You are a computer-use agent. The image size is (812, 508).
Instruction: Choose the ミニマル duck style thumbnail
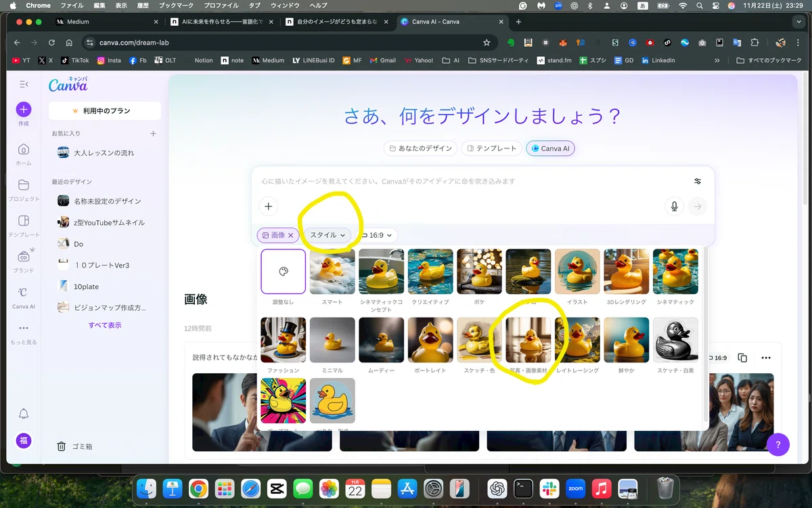point(332,340)
